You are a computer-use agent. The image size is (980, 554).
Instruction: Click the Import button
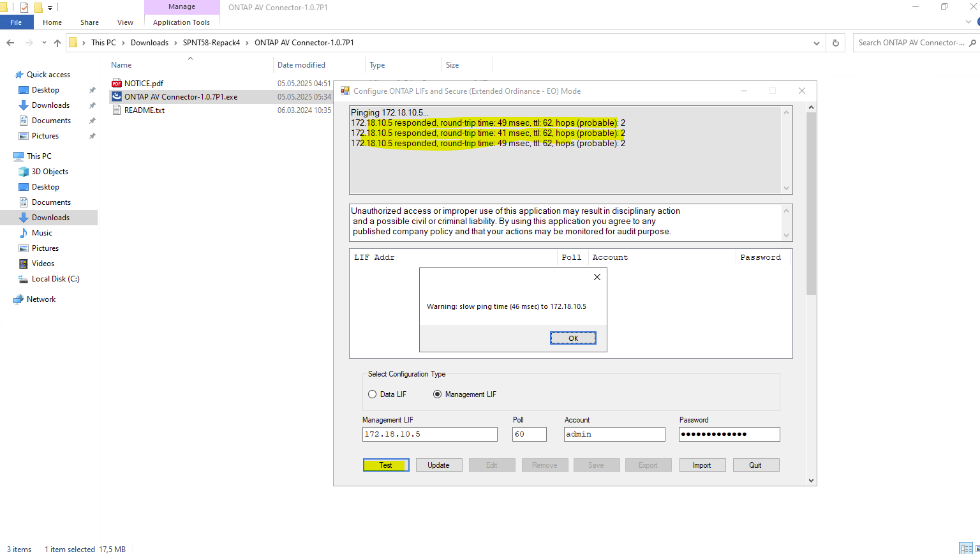702,465
